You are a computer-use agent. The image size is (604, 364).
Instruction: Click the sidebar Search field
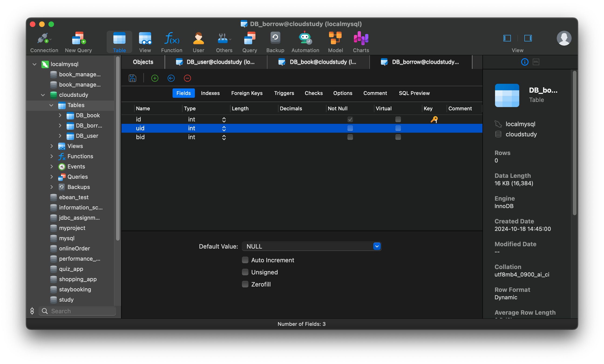(81, 311)
